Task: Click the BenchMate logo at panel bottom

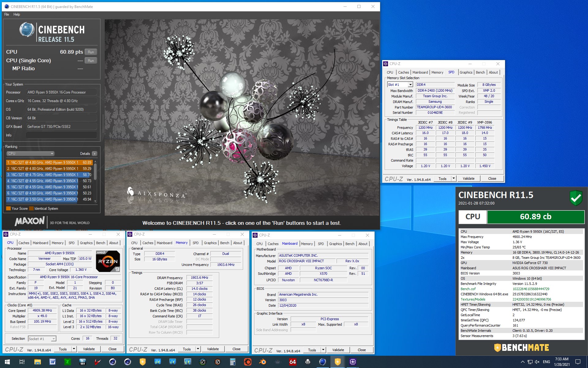Action: [x=521, y=347]
